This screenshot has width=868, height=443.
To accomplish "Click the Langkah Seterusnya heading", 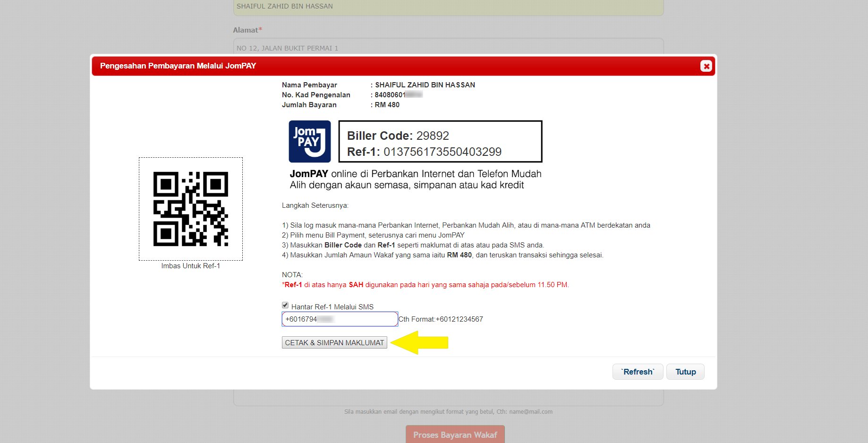I will coord(315,205).
